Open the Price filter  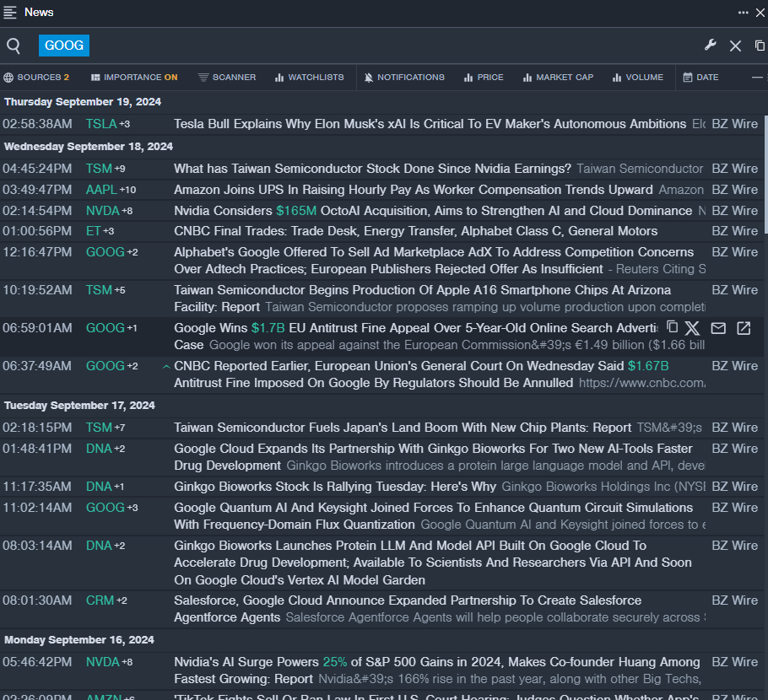click(484, 78)
